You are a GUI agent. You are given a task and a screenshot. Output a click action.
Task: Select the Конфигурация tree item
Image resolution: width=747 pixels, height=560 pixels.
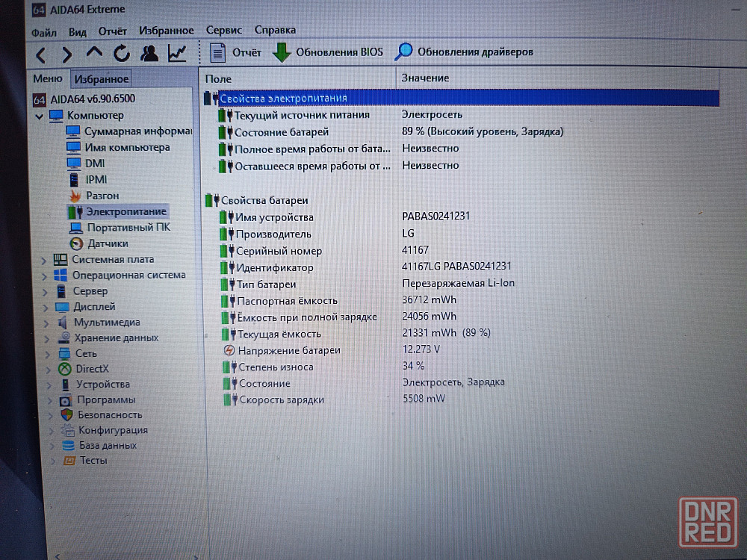pyautogui.click(x=113, y=431)
